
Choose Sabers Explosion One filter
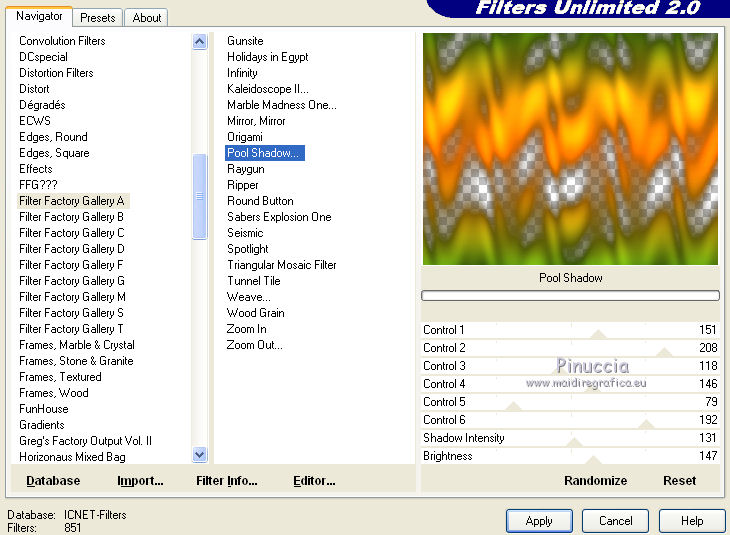coord(279,217)
